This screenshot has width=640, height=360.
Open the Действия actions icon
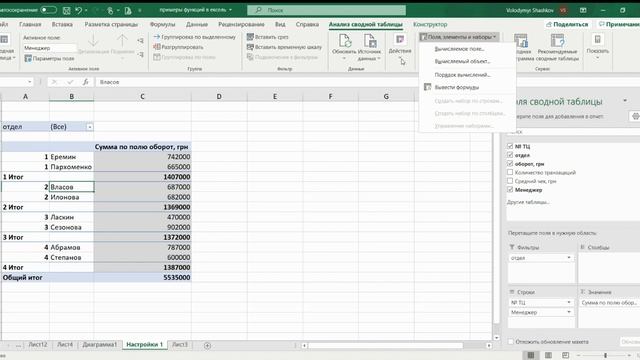[400, 40]
